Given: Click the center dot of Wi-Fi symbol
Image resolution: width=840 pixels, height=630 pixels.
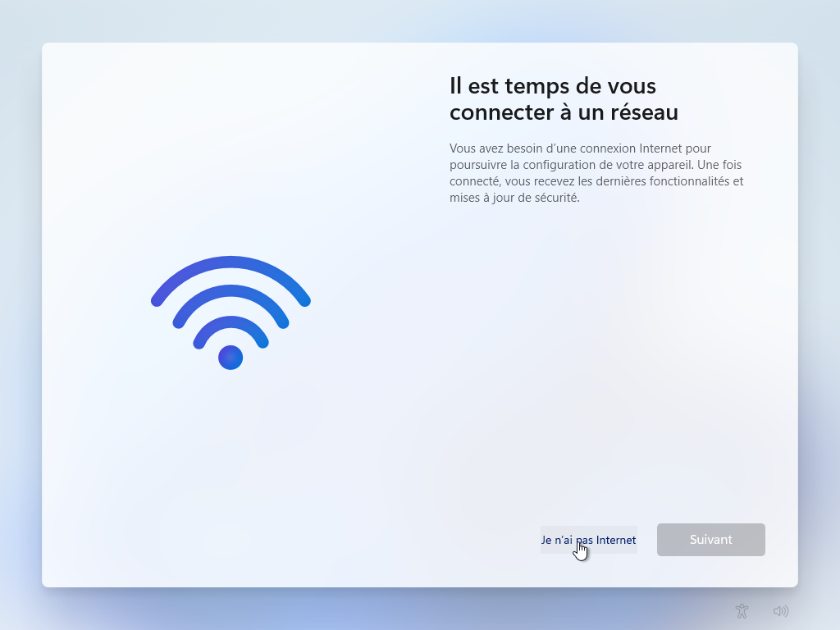Looking at the screenshot, I should tap(231, 358).
